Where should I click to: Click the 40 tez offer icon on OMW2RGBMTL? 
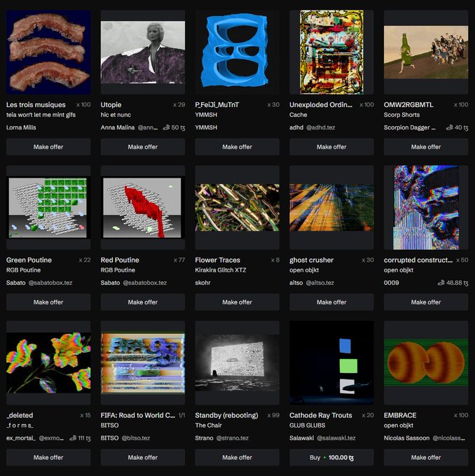click(x=450, y=127)
